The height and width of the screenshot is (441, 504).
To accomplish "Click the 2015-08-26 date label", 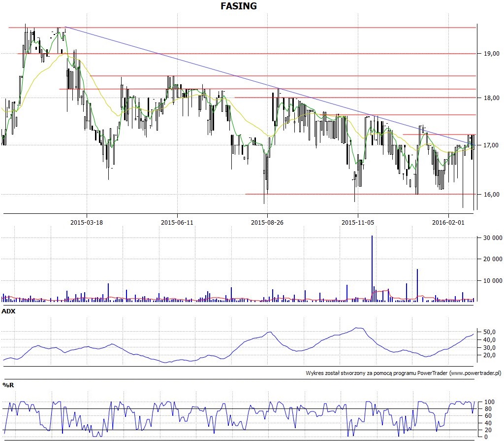I will pyautogui.click(x=267, y=222).
